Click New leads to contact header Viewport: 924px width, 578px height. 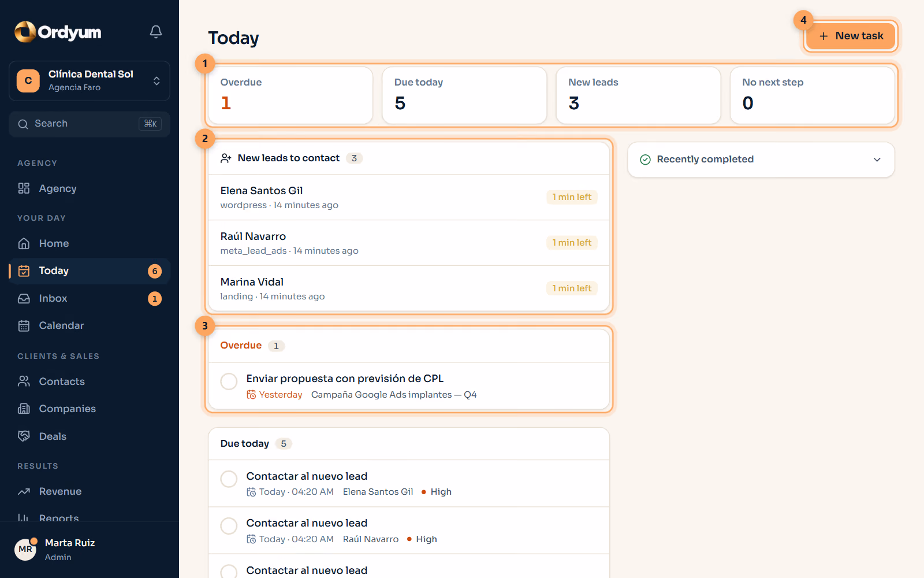(x=409, y=158)
